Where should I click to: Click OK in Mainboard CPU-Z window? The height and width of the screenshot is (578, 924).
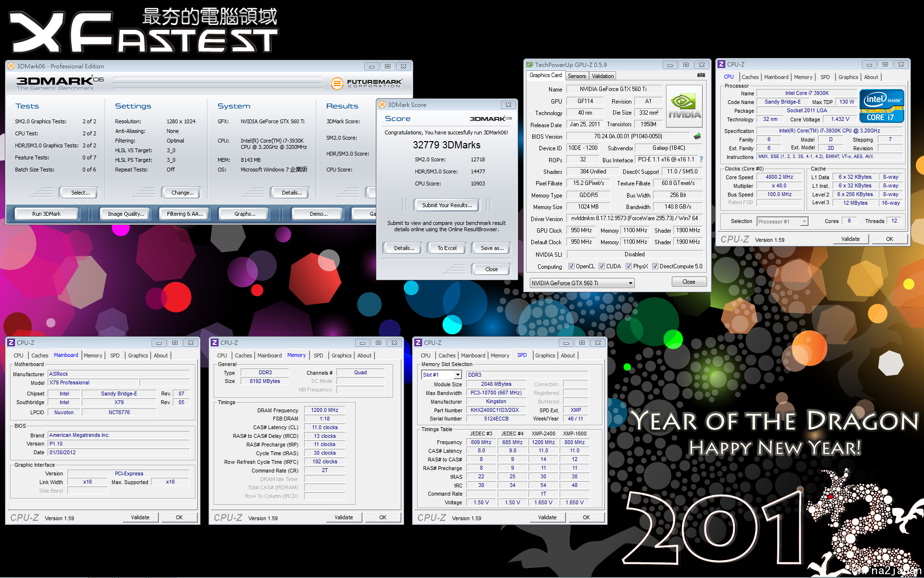(x=179, y=517)
